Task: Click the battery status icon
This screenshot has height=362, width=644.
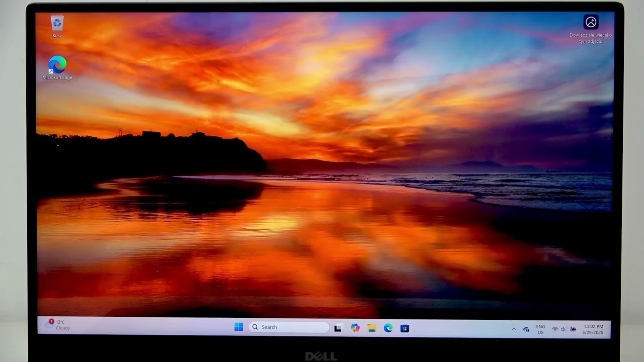Action: pos(573,329)
